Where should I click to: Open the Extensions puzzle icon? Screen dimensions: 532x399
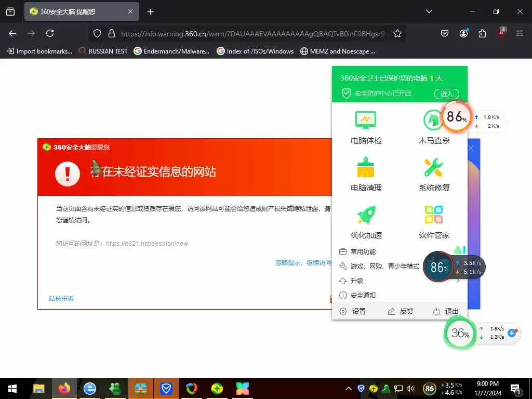pyautogui.click(x=482, y=33)
